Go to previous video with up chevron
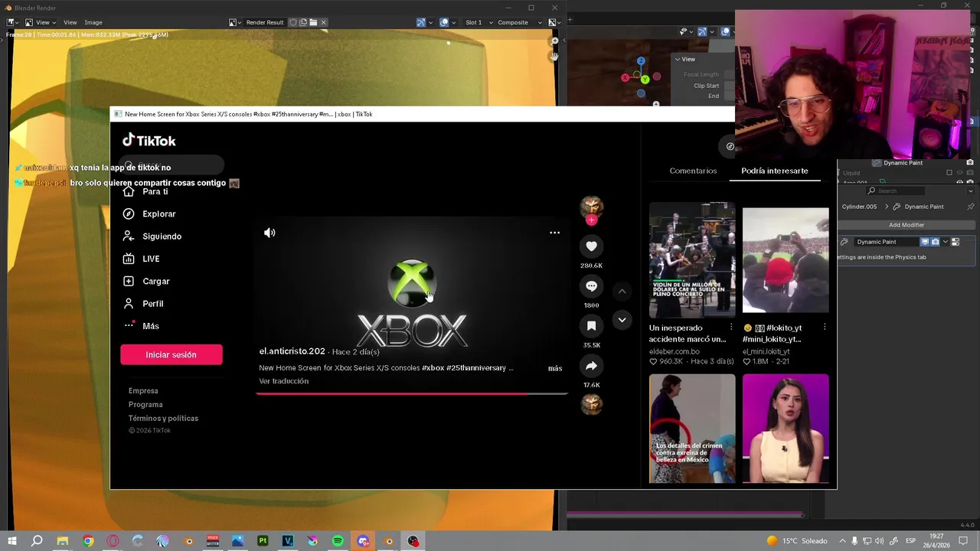 [622, 292]
